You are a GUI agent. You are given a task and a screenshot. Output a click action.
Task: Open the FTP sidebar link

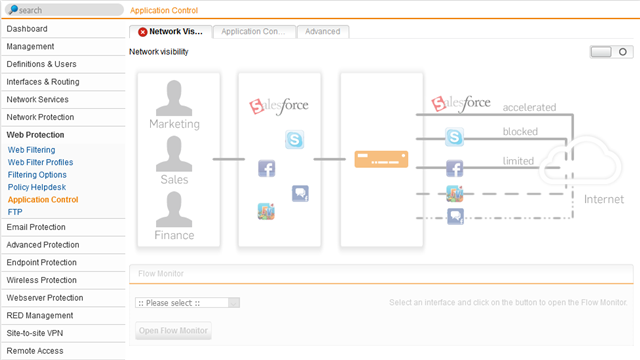coord(15,212)
